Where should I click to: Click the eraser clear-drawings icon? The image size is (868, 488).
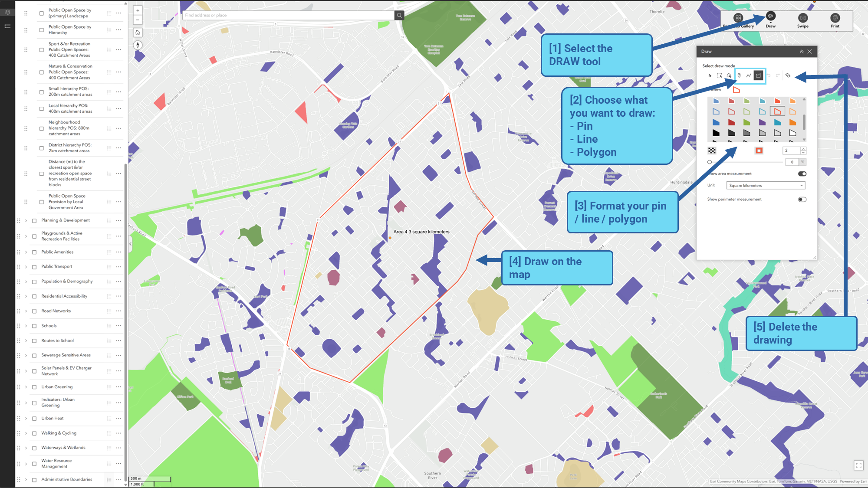[788, 75]
